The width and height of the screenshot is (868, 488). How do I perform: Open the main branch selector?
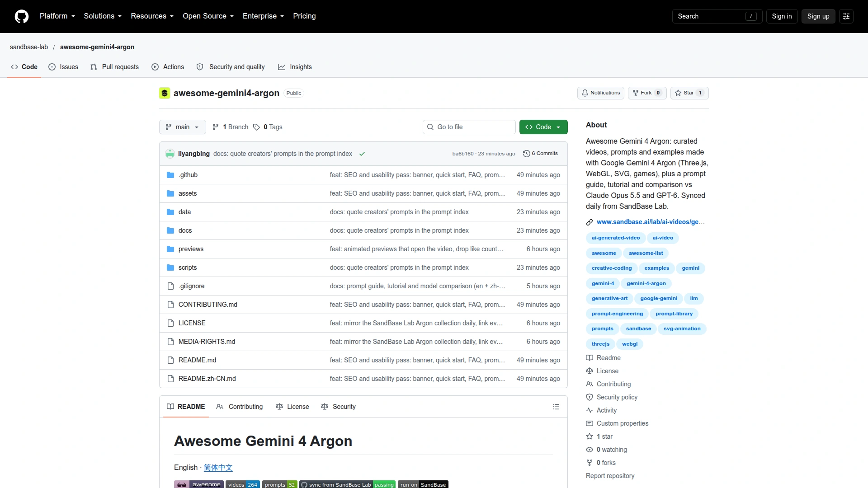183,127
